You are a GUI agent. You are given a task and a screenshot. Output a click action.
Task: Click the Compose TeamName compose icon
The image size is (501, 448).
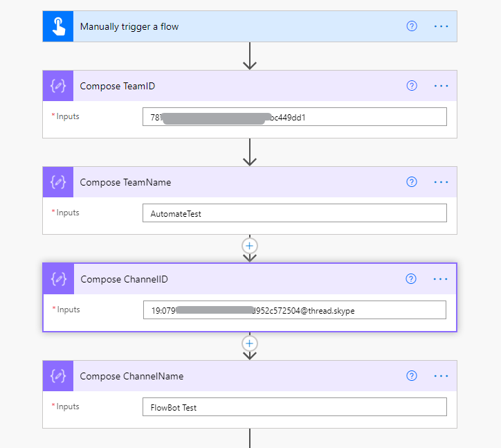[58, 182]
